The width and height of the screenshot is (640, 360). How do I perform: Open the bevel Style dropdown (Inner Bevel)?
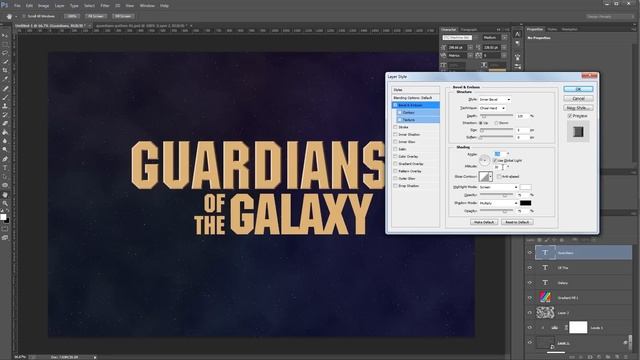pos(495,100)
